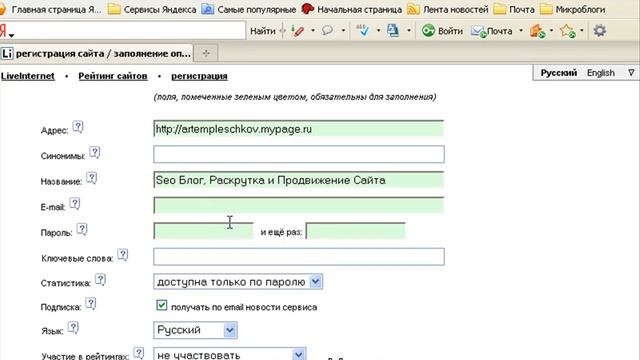Click help icon next to 'Язык'
Viewport: 640px width, 360px height.
73,328
